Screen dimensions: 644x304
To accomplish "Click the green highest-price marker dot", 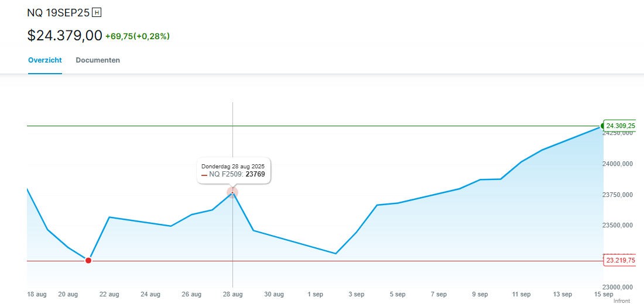I will (x=603, y=126).
